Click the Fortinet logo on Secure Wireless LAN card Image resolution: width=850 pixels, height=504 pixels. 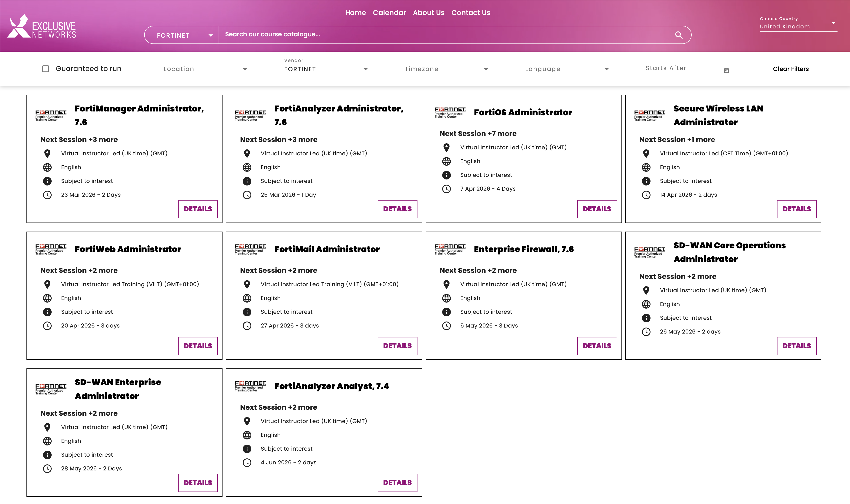coord(650,116)
